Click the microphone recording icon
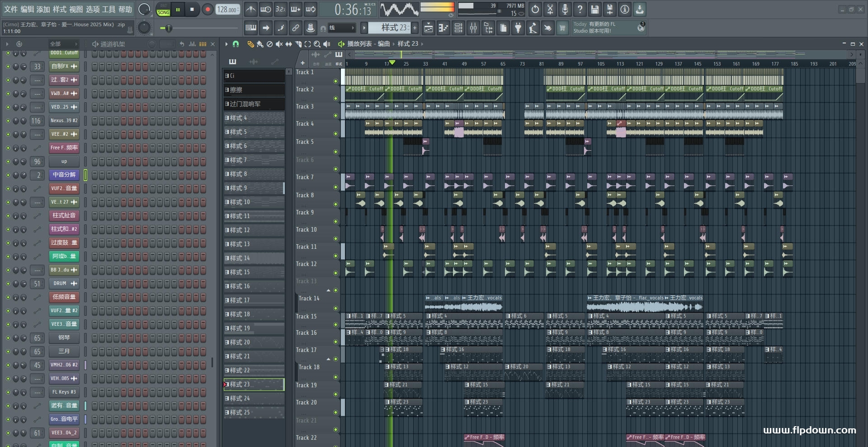The image size is (868, 447). point(565,9)
